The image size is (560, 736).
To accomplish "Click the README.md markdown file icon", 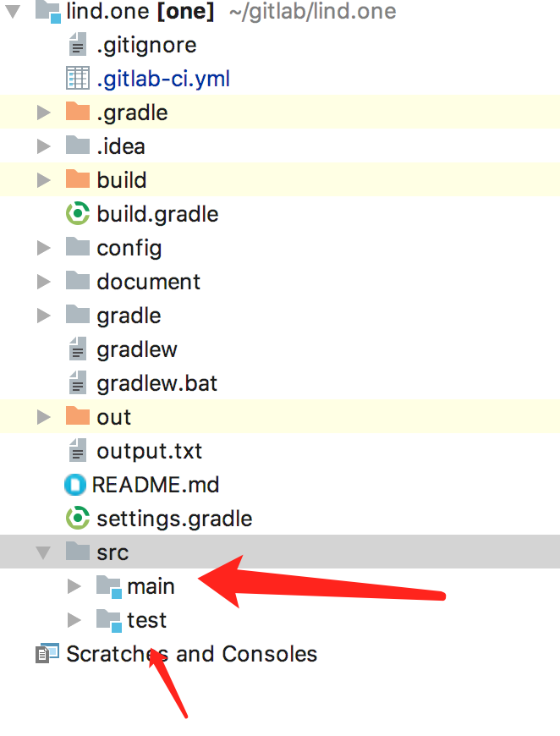I will coord(75,485).
